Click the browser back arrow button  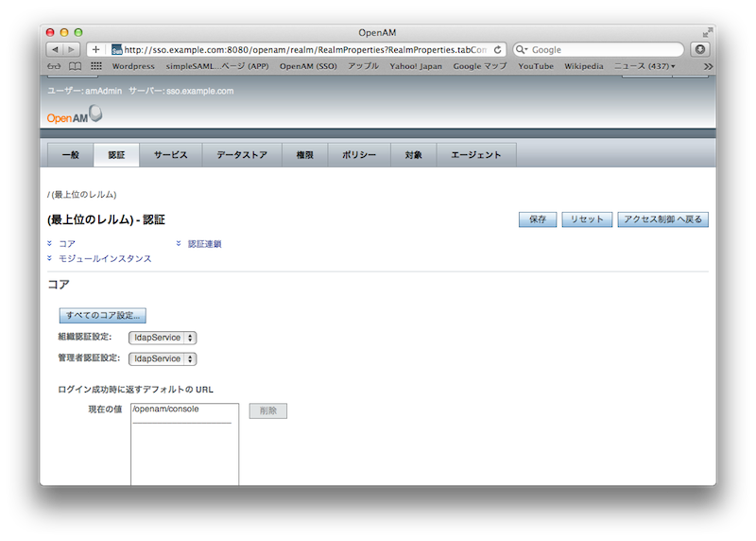[54, 49]
